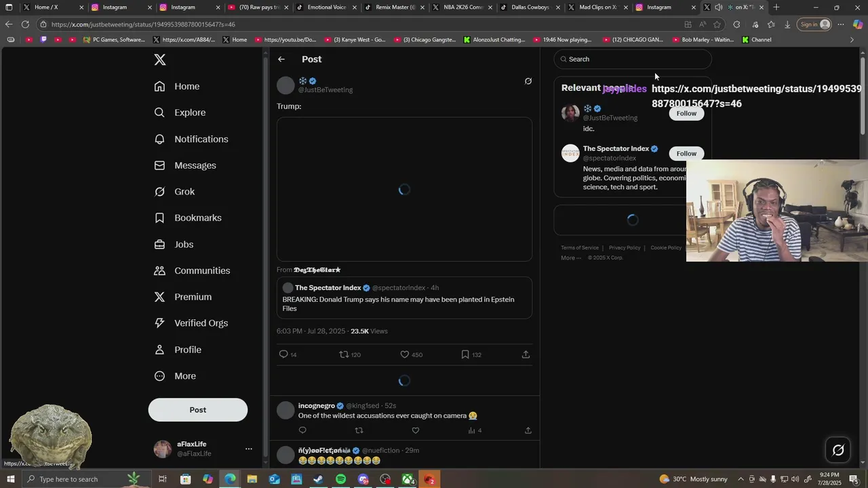Open Communities
Viewport: 868px width, 488px height.
tap(192, 270)
